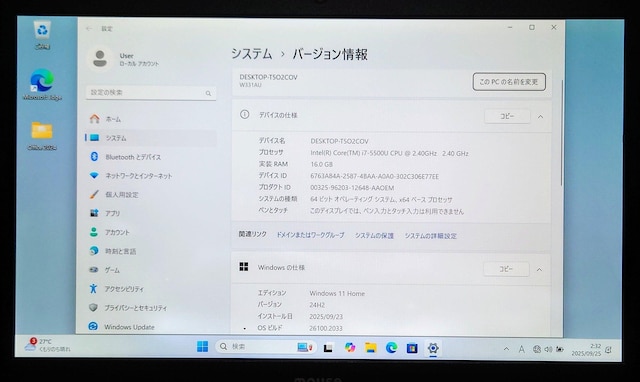This screenshot has height=382, width=640.
Task: Click the home icon in the sidebar
Action: point(95,119)
